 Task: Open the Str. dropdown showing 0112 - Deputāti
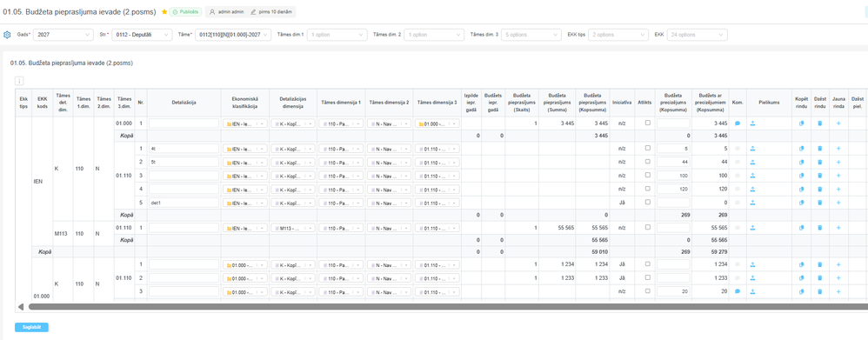[143, 34]
